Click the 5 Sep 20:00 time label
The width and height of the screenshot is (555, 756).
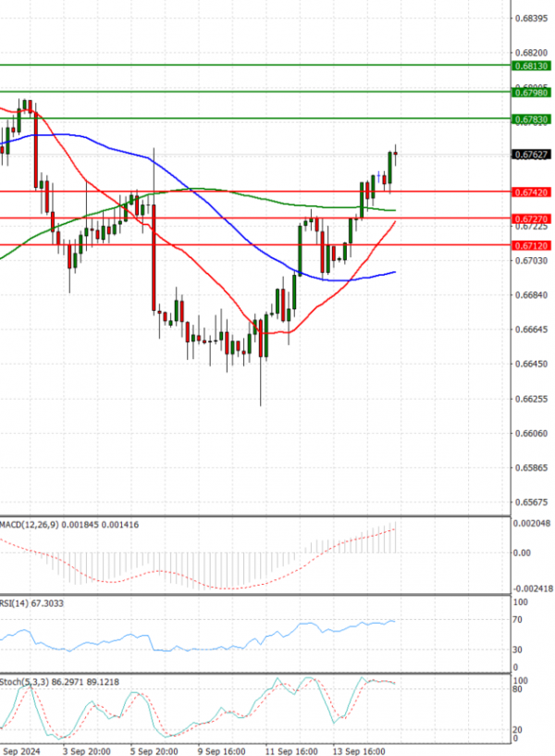tap(154, 751)
